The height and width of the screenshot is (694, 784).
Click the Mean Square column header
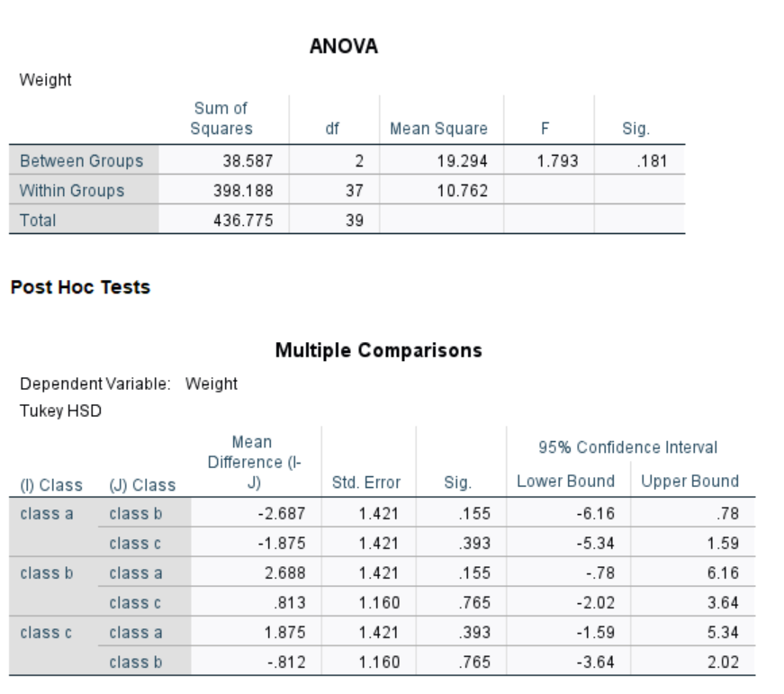coord(439,129)
